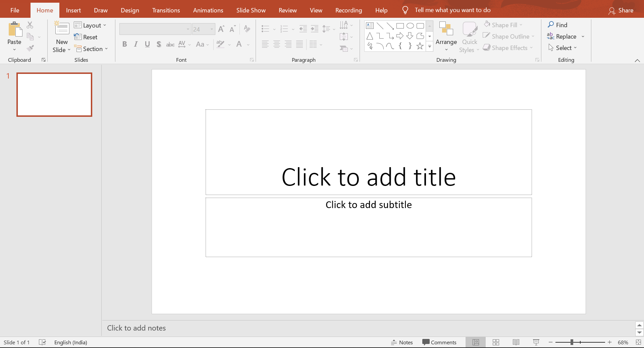Switch to the Design tab
Image resolution: width=644 pixels, height=348 pixels.
[x=130, y=10]
